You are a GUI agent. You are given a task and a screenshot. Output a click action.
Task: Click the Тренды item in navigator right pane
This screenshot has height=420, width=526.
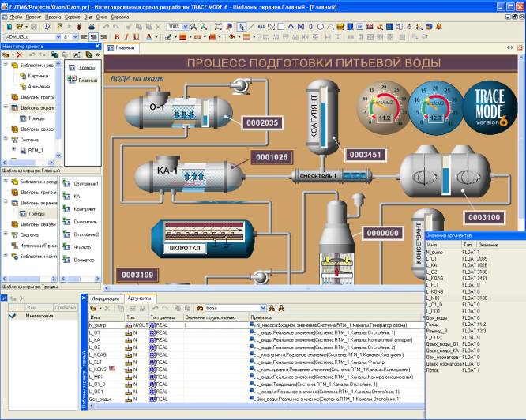87,68
